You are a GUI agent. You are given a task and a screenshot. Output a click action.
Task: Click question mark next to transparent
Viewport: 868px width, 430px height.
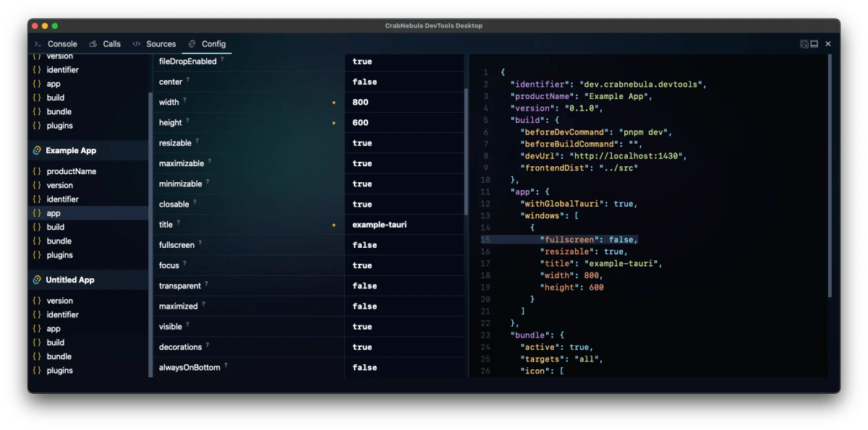(x=206, y=284)
